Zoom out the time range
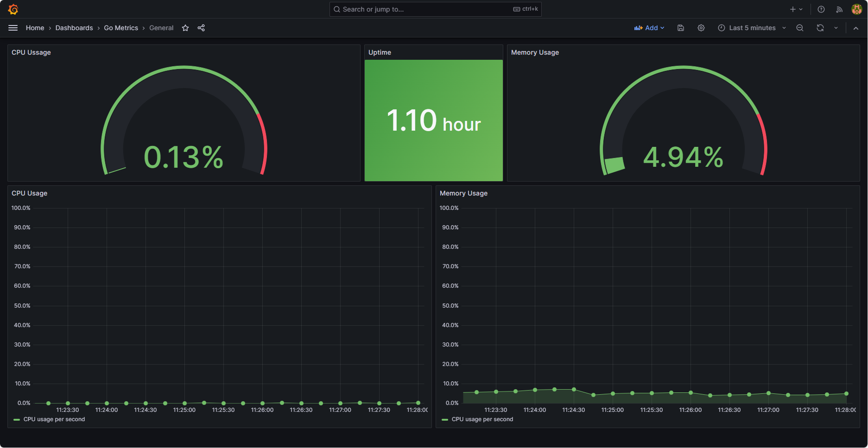 (800, 28)
